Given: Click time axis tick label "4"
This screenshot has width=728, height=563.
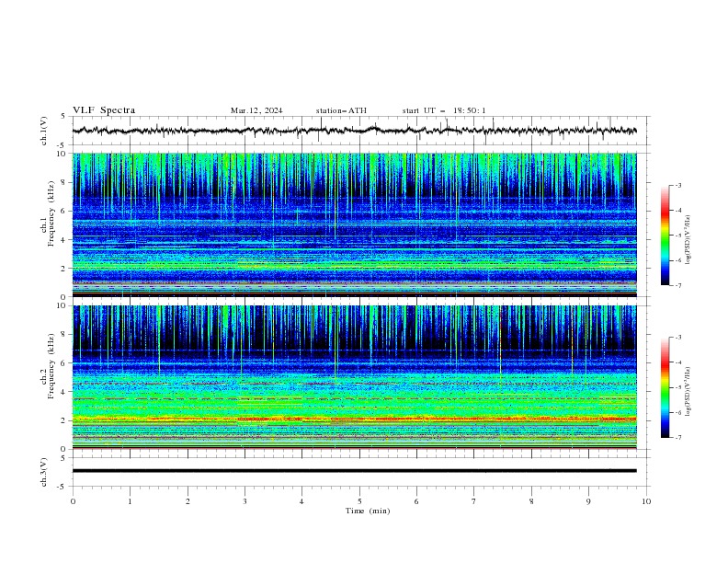Looking at the screenshot, I should pos(301,501).
